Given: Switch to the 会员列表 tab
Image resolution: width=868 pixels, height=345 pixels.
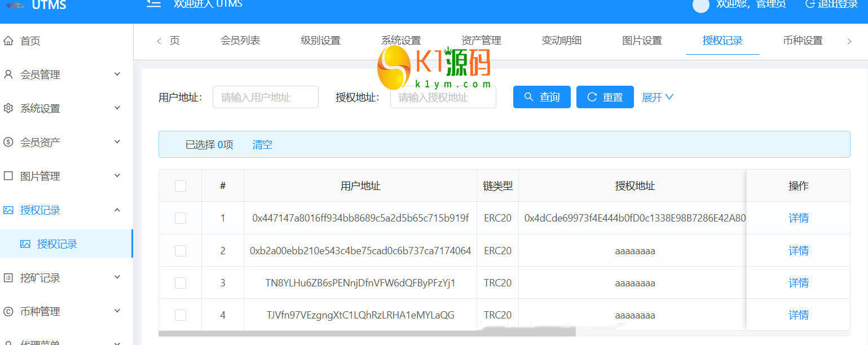Looking at the screenshot, I should 240,41.
